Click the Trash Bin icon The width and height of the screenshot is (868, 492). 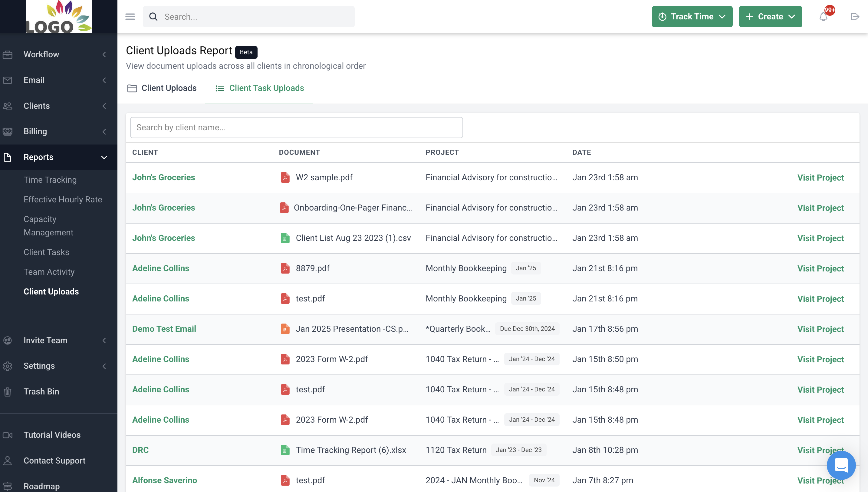click(8, 392)
